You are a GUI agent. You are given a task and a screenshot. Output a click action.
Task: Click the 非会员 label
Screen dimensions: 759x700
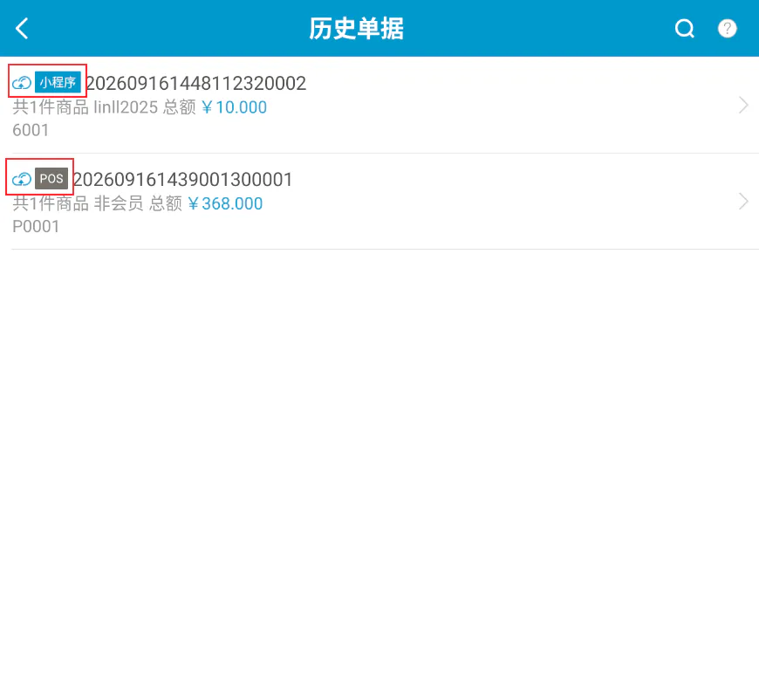tap(119, 203)
